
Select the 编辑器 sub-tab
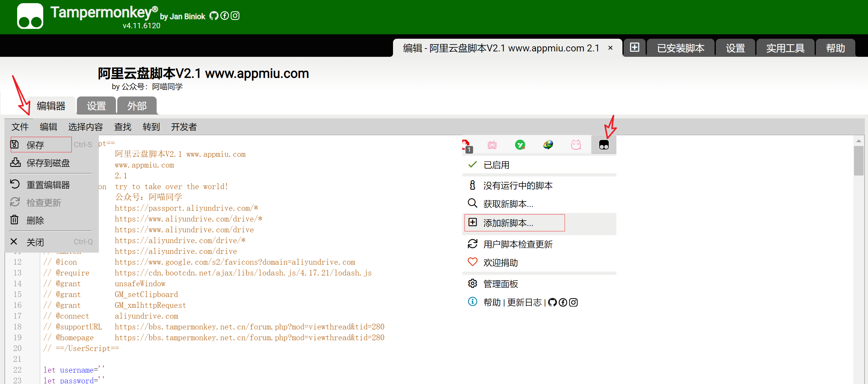(x=51, y=106)
